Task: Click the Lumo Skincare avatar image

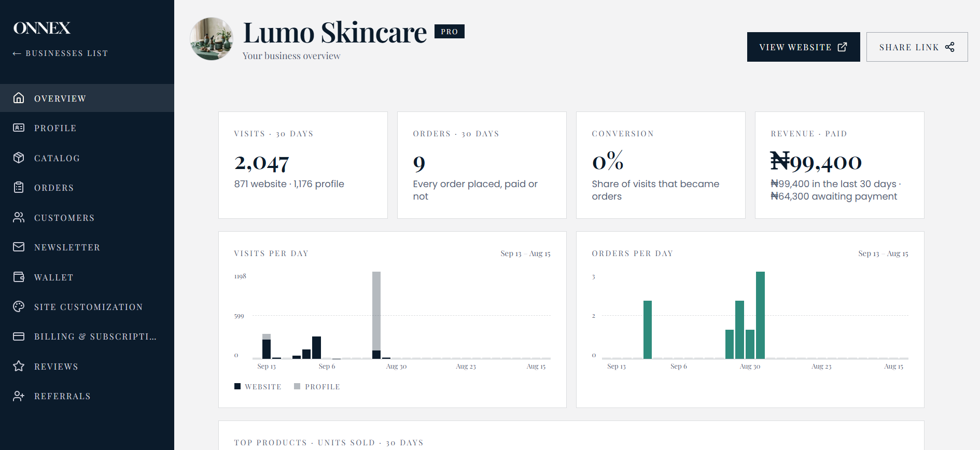Action: (x=212, y=39)
